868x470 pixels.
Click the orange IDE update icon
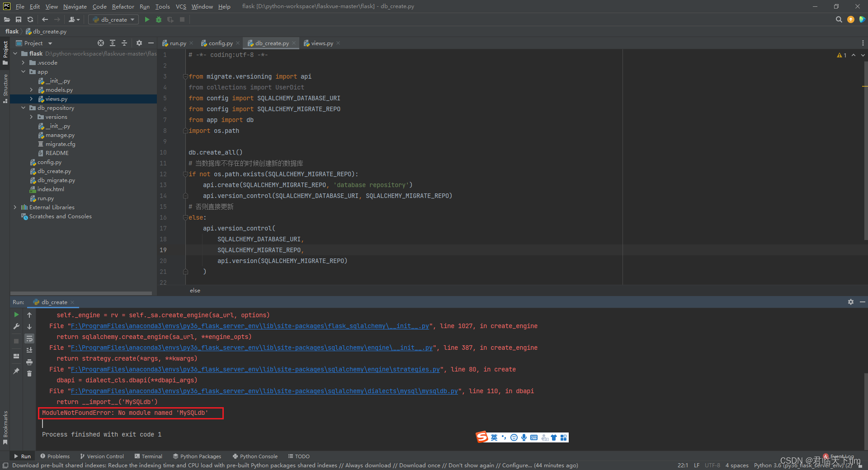[x=851, y=19]
